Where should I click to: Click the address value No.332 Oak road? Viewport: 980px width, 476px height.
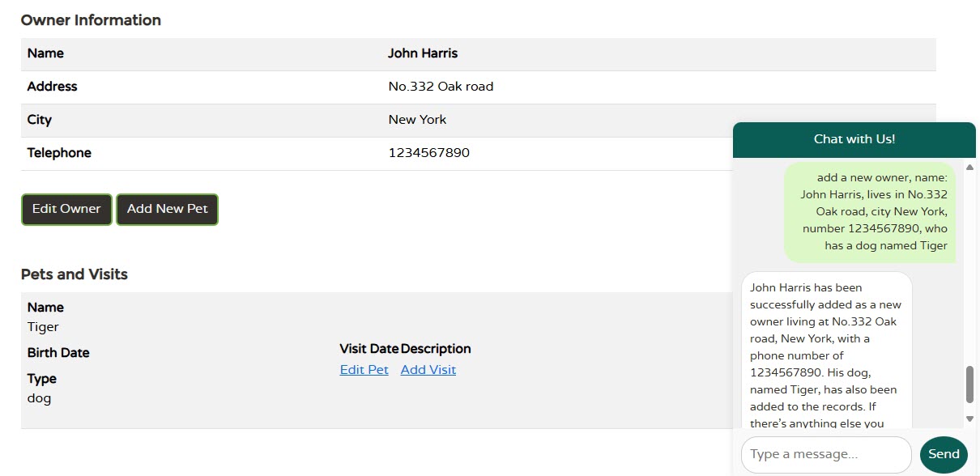441,87
